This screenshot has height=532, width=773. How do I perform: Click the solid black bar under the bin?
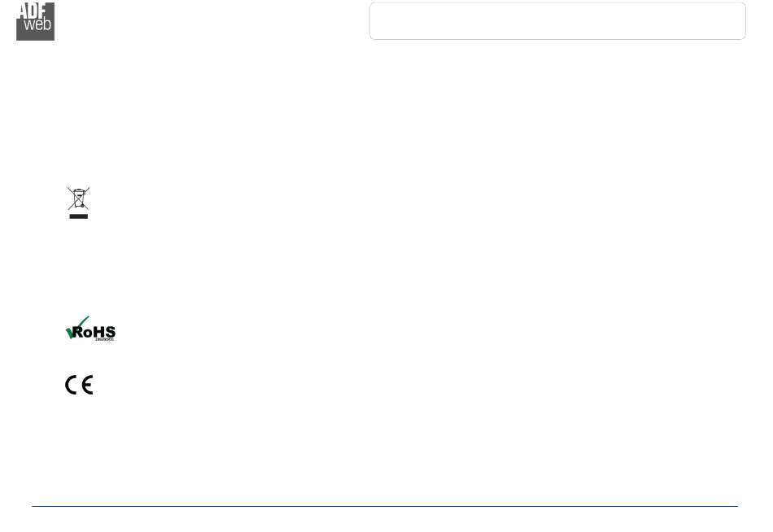tap(78, 216)
